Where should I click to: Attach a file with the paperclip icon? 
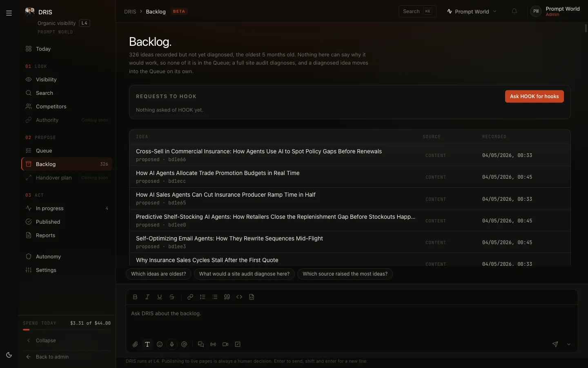pos(135,344)
